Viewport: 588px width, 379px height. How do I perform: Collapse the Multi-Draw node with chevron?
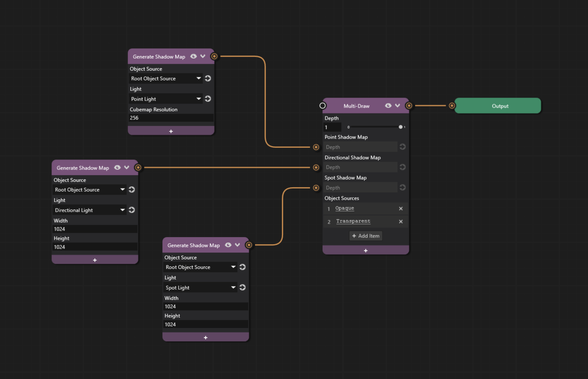point(397,106)
